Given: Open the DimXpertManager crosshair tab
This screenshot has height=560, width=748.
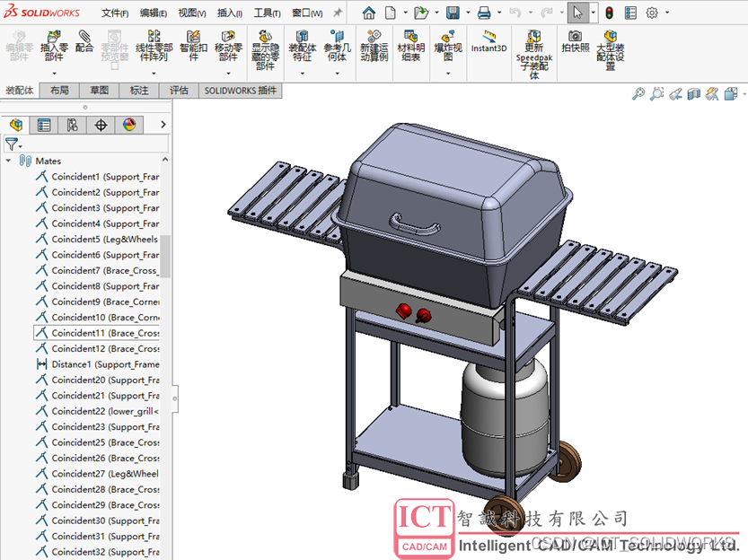Looking at the screenshot, I should click(x=101, y=125).
